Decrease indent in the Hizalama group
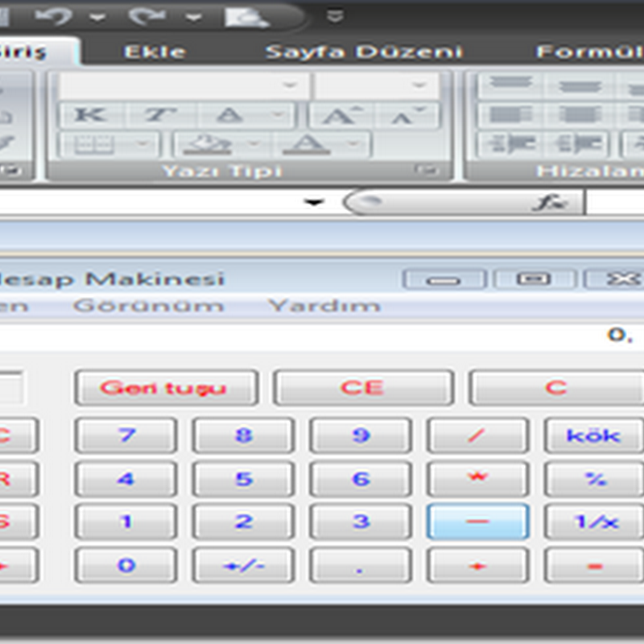Image resolution: width=644 pixels, height=644 pixels. [x=511, y=145]
